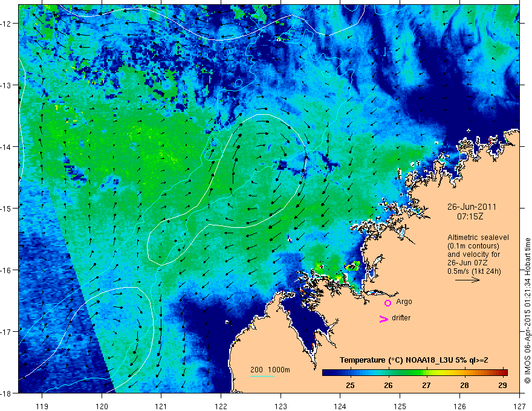Click the latitude label -18
The height and width of the screenshot is (411, 532).
click(7, 393)
